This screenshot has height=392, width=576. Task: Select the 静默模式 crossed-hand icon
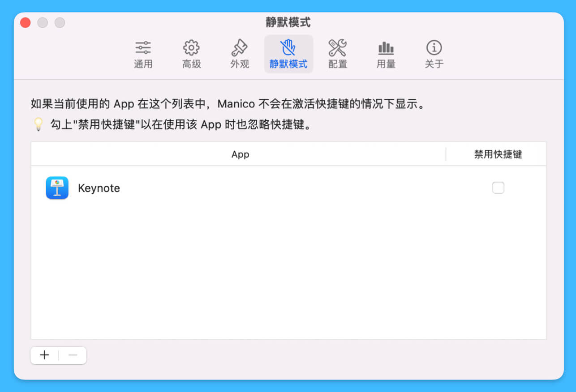point(288,48)
